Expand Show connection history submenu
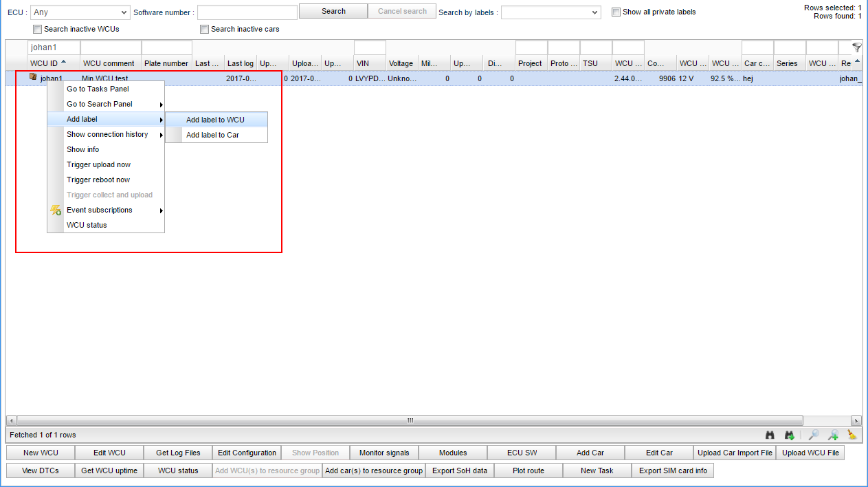This screenshot has width=868, height=487. point(107,135)
